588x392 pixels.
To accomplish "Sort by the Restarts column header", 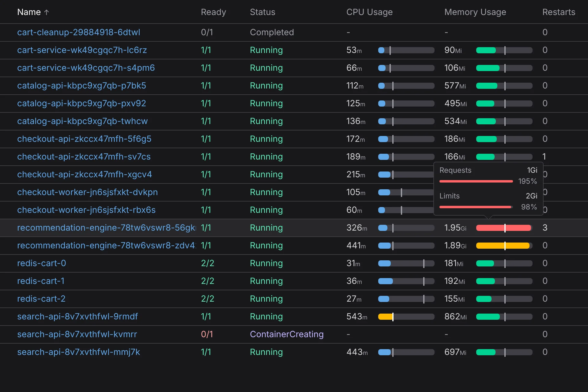I will tap(559, 12).
